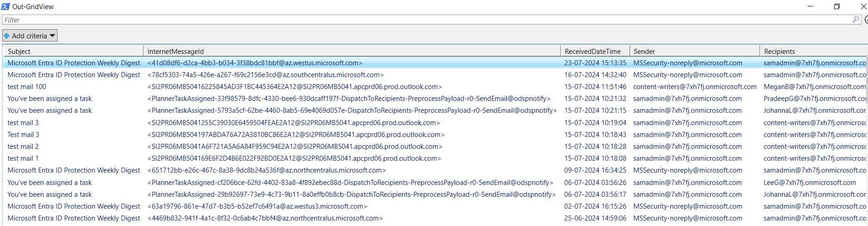Click message ID SI2PR06MB50416225845AD3F1BC445364E2A12
The image size is (868, 226).
[x=295, y=87]
